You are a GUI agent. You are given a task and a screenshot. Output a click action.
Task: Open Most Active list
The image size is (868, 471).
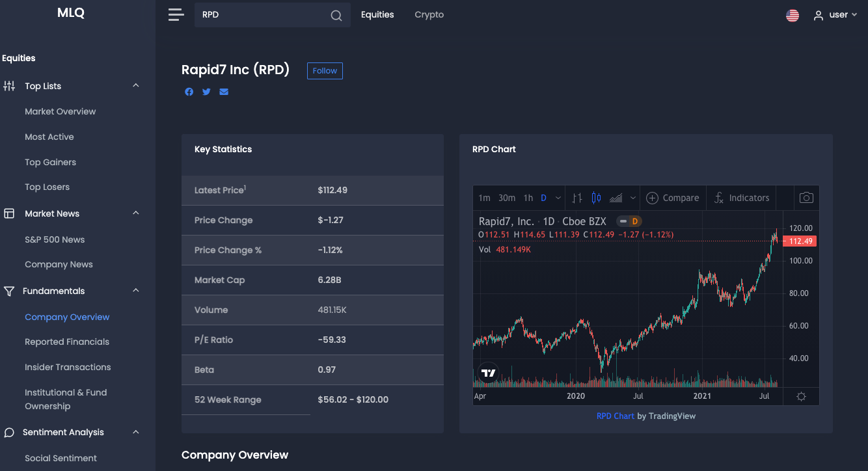tap(49, 137)
